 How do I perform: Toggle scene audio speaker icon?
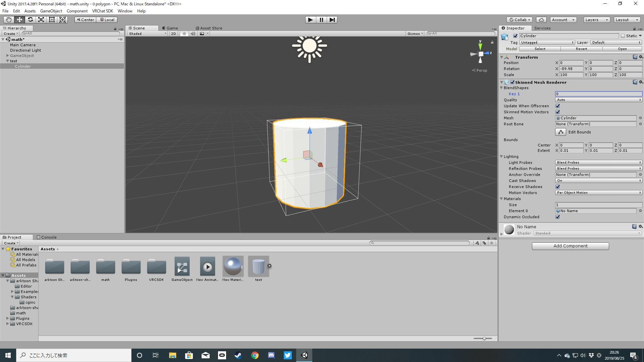click(x=193, y=34)
